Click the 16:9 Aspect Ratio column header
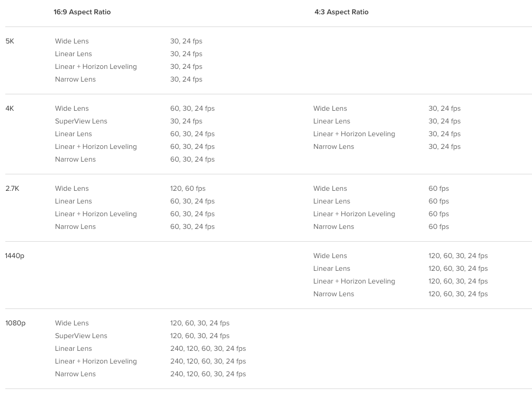 82,12
